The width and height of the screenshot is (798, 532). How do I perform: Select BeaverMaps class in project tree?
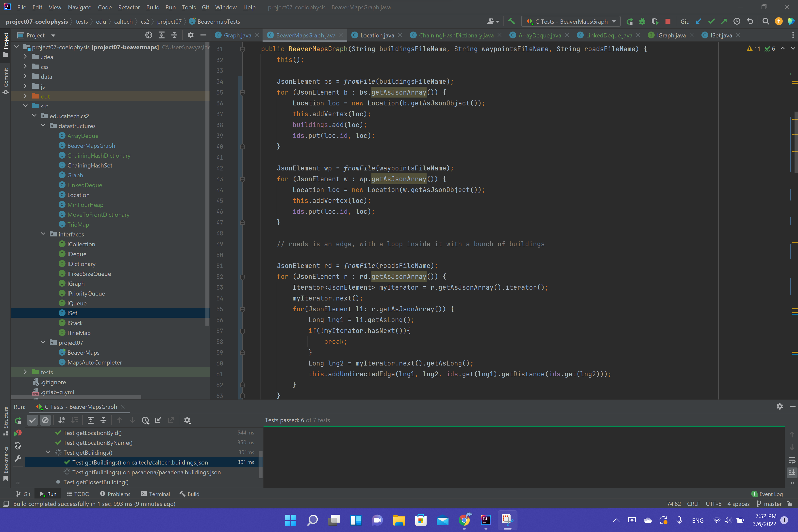pos(83,352)
